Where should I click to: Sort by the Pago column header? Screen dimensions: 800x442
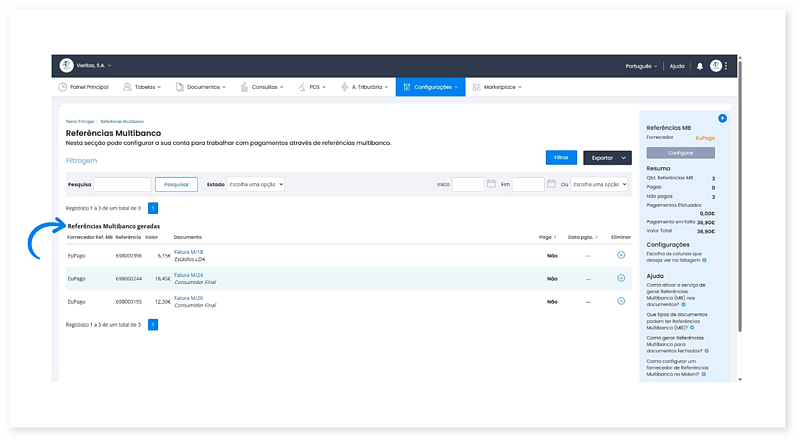point(547,237)
